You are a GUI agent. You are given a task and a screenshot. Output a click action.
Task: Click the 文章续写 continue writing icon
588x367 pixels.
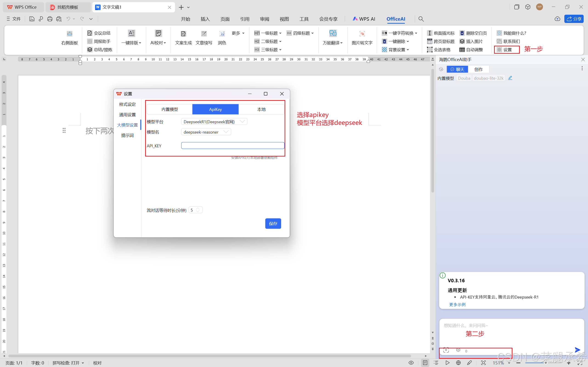point(204,34)
